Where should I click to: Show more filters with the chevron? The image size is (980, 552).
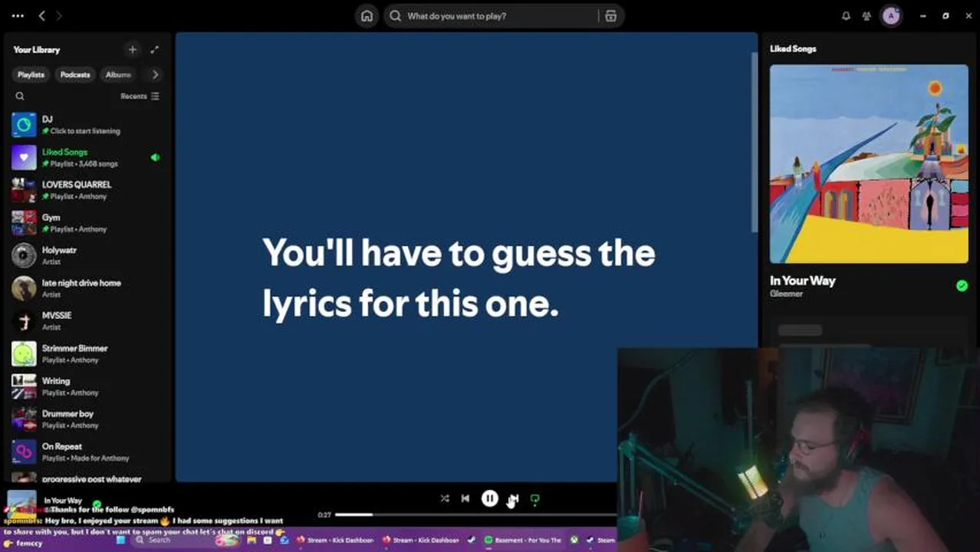pos(155,74)
